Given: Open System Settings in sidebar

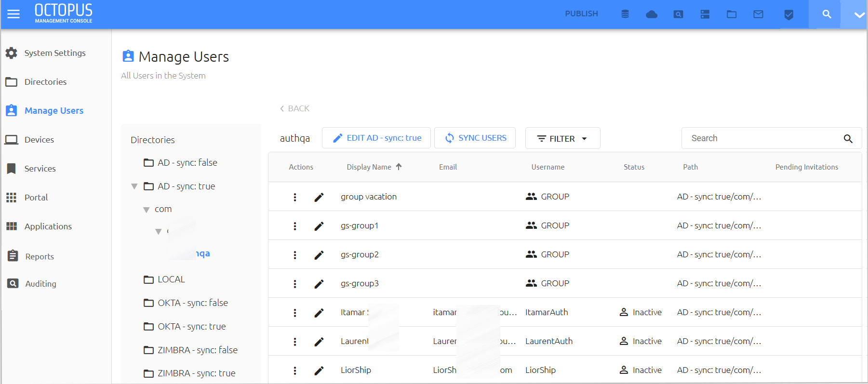Looking at the screenshot, I should [x=46, y=53].
